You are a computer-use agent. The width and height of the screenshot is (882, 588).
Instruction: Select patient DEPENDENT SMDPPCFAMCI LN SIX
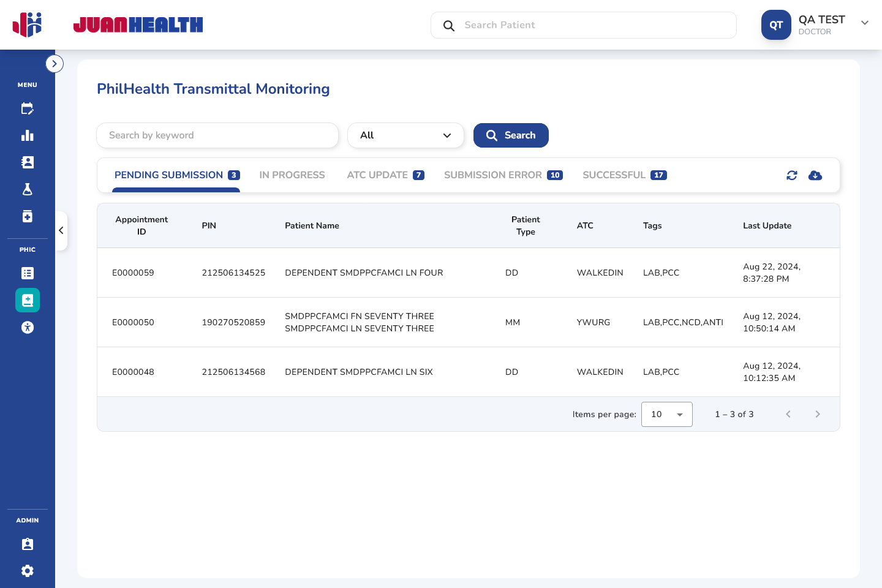coord(359,372)
